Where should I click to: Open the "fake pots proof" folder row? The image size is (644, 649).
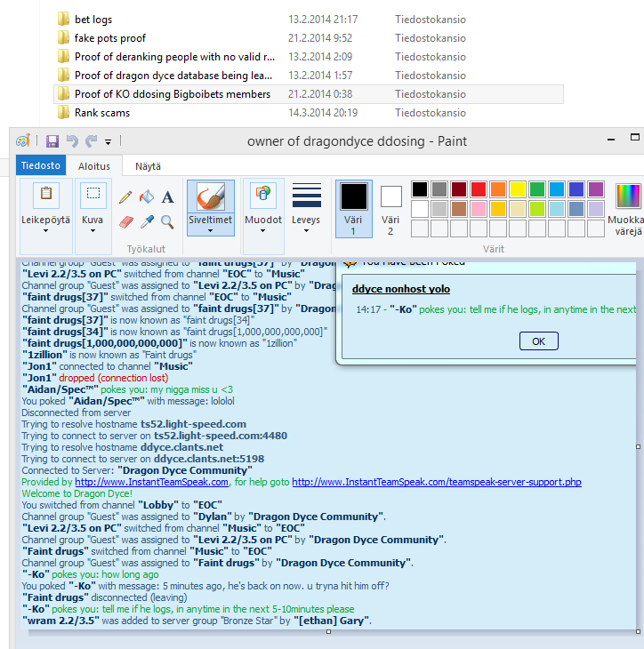click(309, 38)
